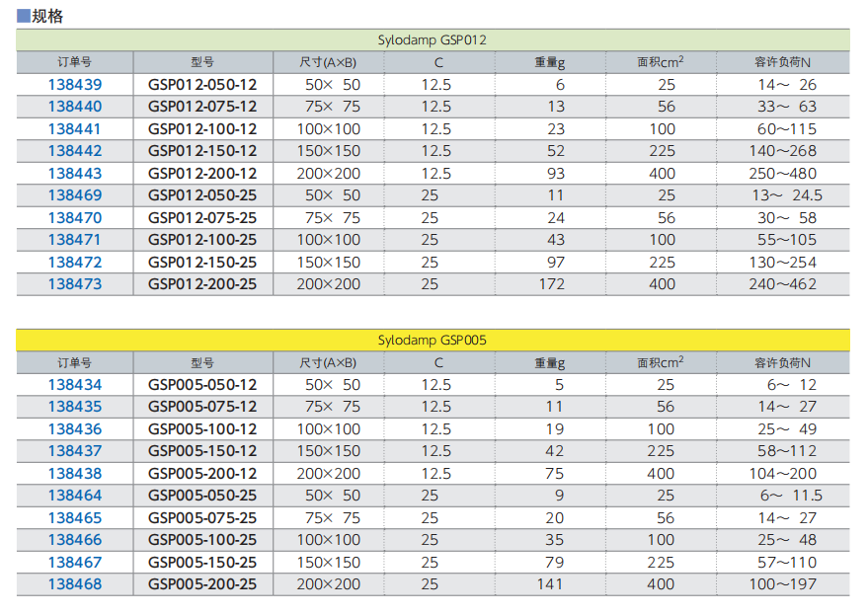Open order number 138468 link
The image size is (868, 615).
click(75, 584)
